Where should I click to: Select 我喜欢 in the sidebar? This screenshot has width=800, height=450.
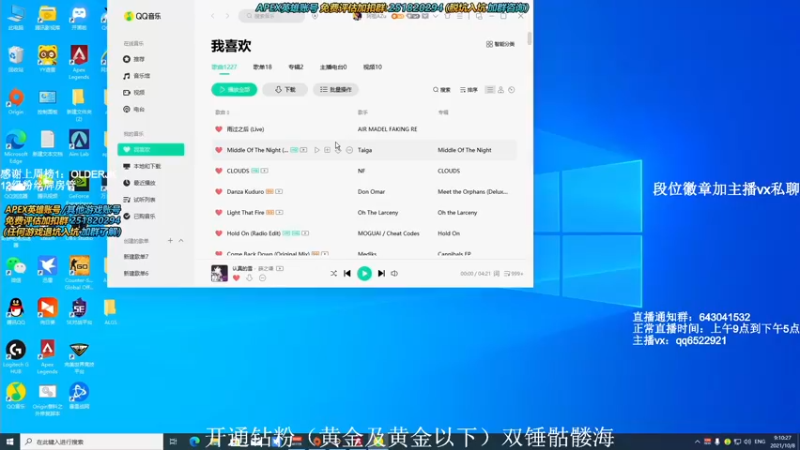[x=151, y=149]
